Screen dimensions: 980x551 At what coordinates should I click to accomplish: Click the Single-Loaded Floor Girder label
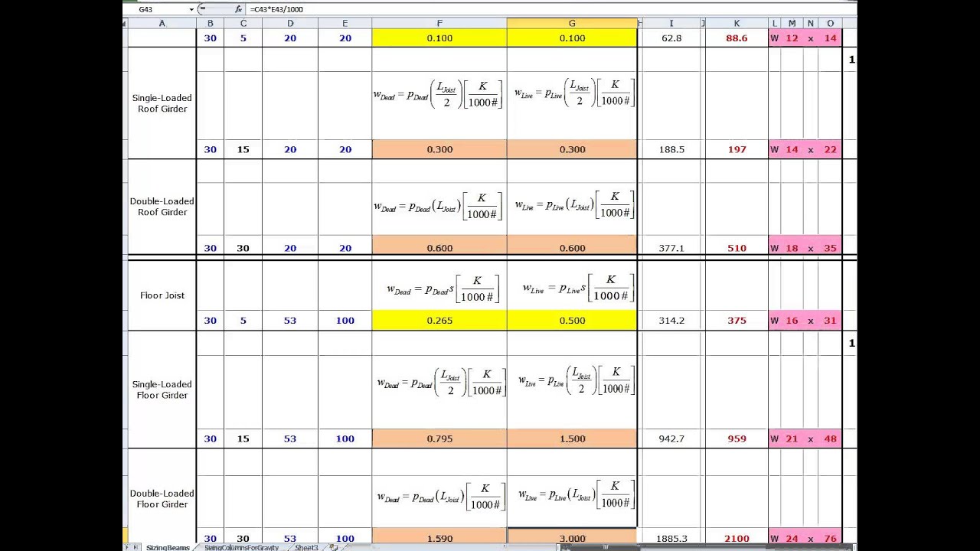pyautogui.click(x=162, y=390)
